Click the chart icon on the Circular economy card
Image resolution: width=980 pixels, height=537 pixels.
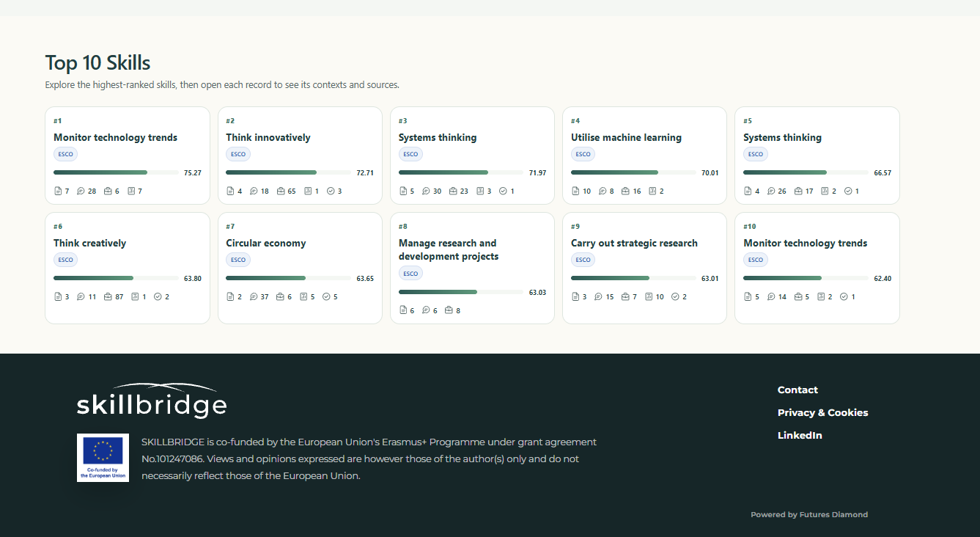click(x=303, y=296)
